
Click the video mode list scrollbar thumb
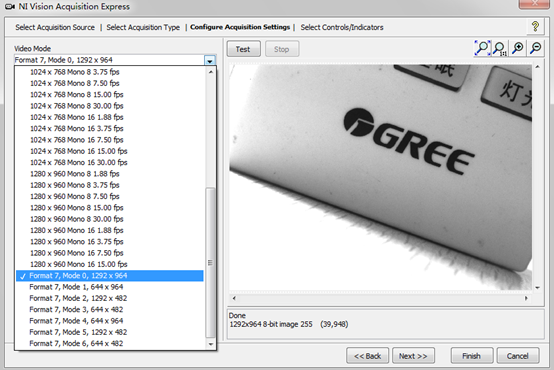(210, 262)
